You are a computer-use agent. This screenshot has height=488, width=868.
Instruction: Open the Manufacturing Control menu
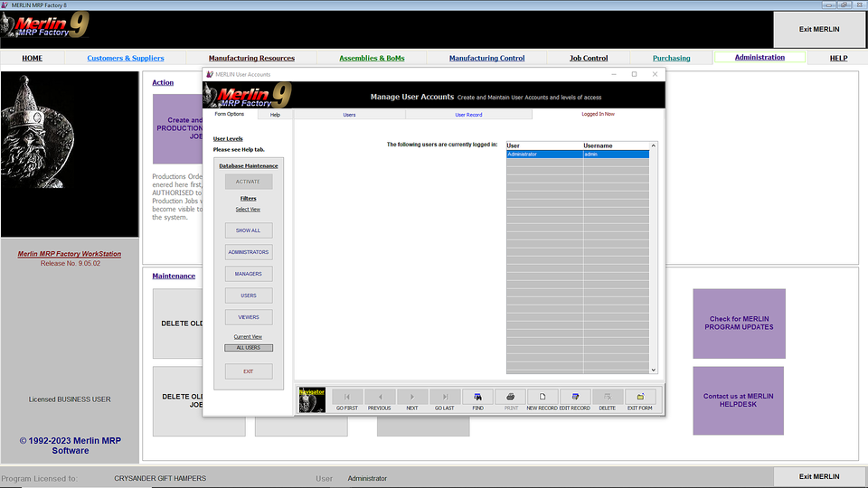coord(486,58)
